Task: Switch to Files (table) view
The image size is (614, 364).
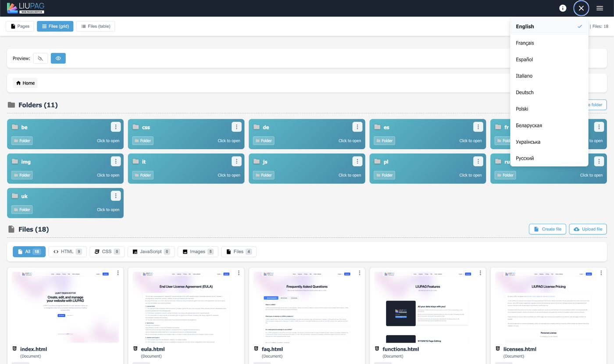Action: [x=96, y=26]
